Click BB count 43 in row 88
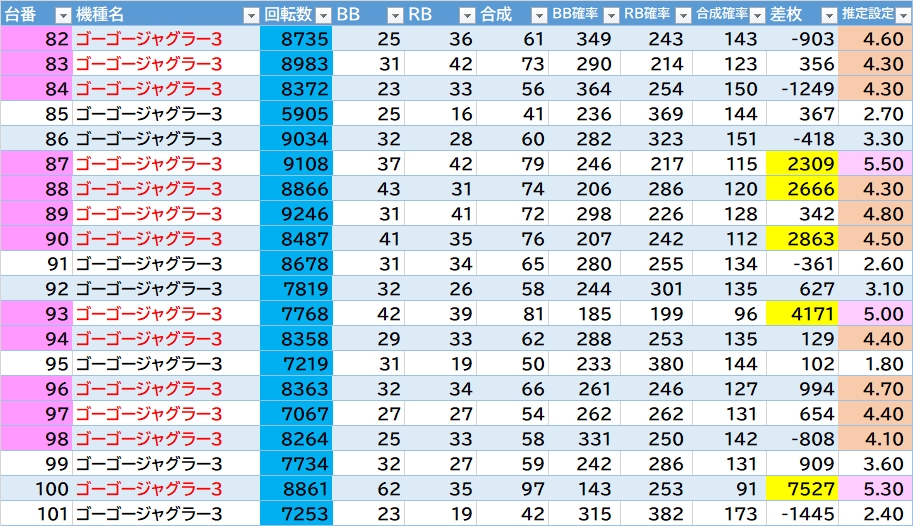Viewport: 913px width, 526px height. (368, 189)
